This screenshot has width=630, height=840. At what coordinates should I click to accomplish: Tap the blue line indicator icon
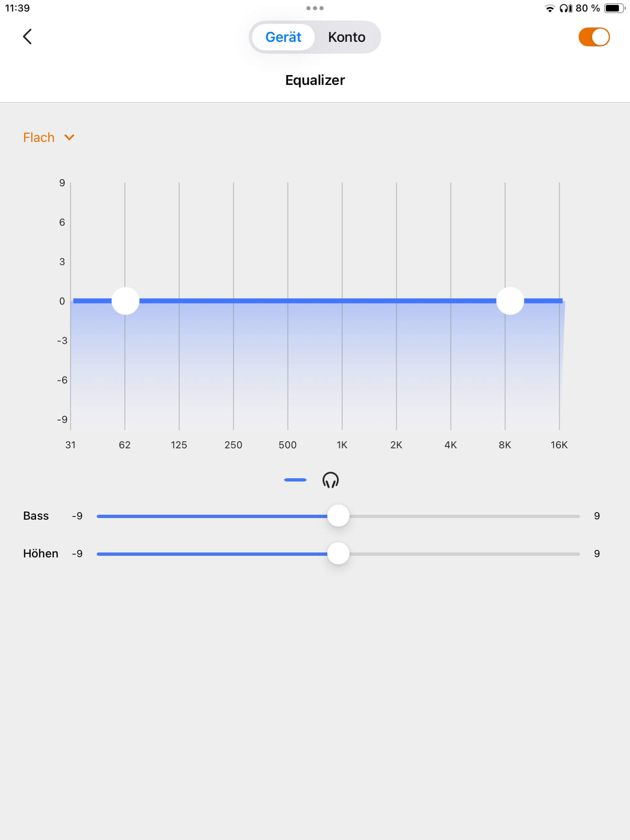tap(295, 480)
